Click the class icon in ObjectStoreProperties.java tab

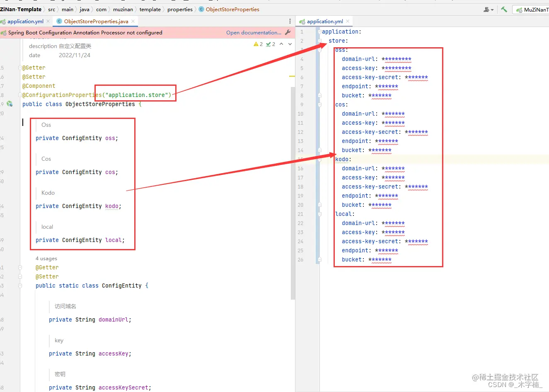(x=59, y=21)
